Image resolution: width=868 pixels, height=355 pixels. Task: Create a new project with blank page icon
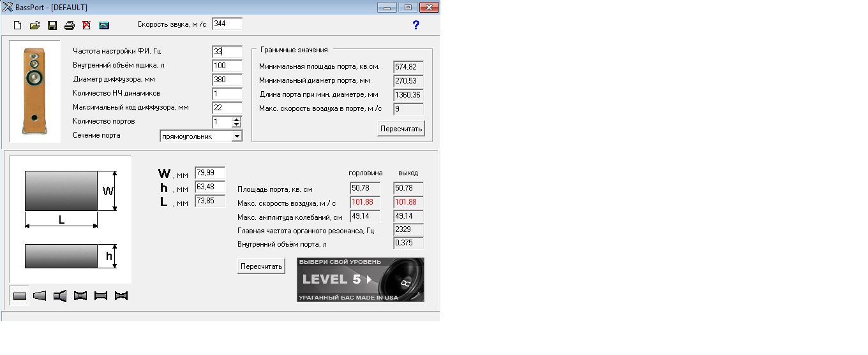click(x=18, y=25)
